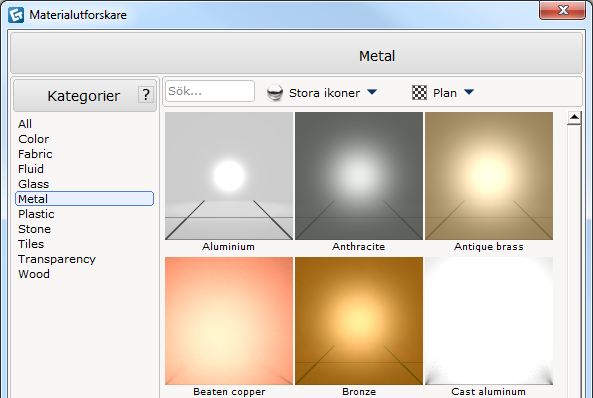The height and width of the screenshot is (398, 593).
Task: Click the Kategorier panel header
Action: click(85, 95)
